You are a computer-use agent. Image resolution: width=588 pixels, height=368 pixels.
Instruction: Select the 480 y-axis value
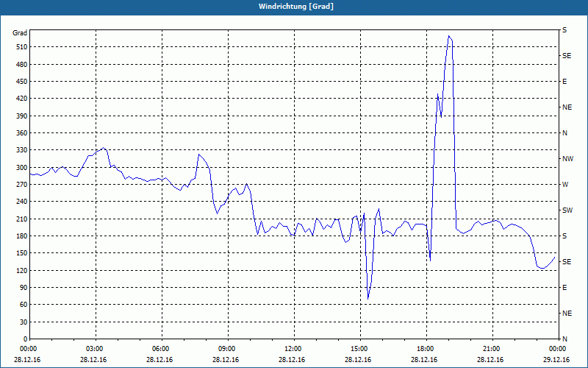(x=22, y=64)
